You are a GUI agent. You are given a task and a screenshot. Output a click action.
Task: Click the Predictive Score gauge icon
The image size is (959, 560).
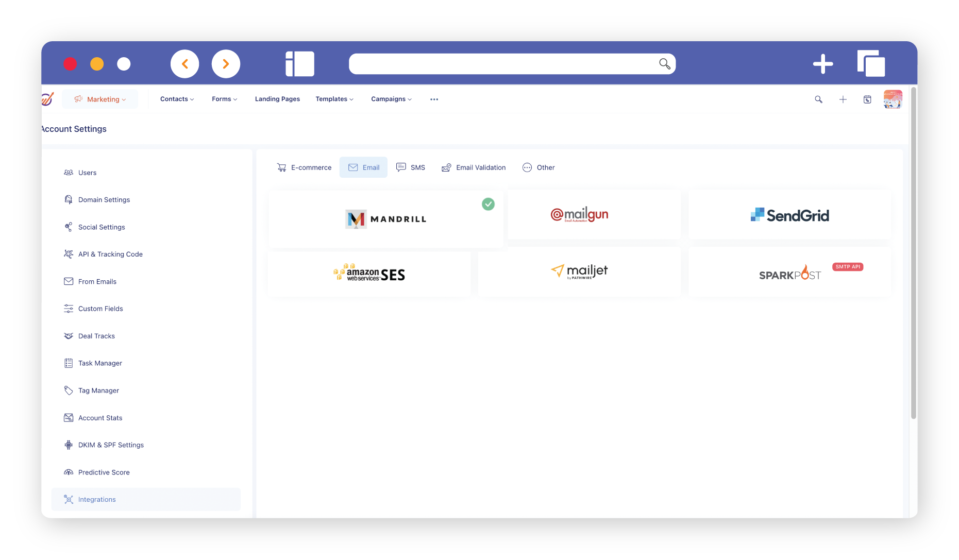click(x=69, y=472)
